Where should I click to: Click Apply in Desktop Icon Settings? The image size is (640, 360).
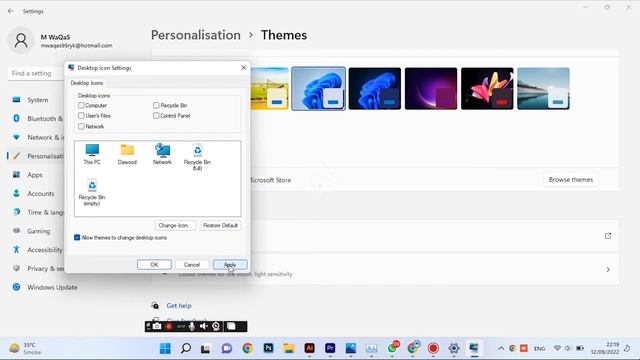230,264
